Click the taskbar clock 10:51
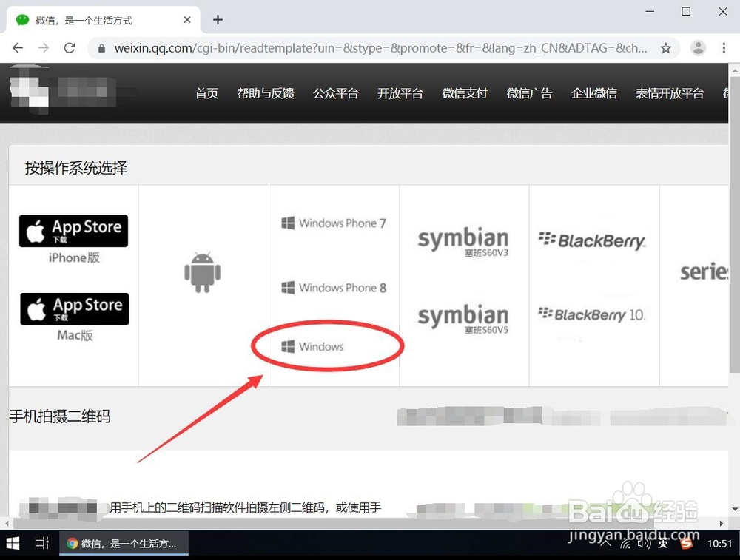This screenshot has height=560, width=740. 719,544
